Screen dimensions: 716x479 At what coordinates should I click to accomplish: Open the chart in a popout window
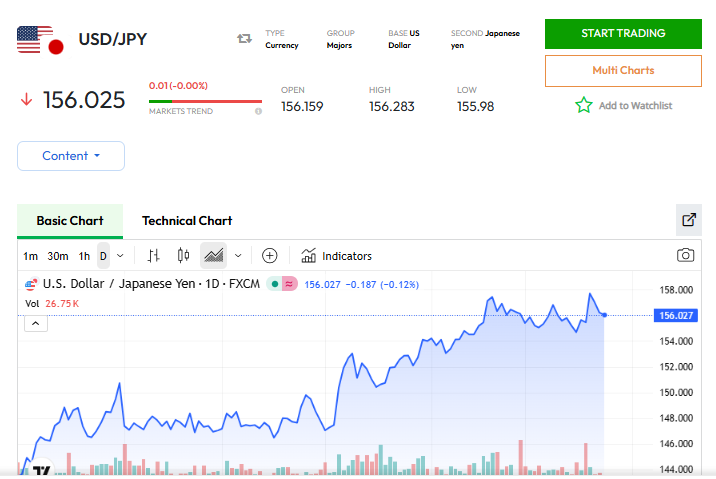[x=688, y=220]
